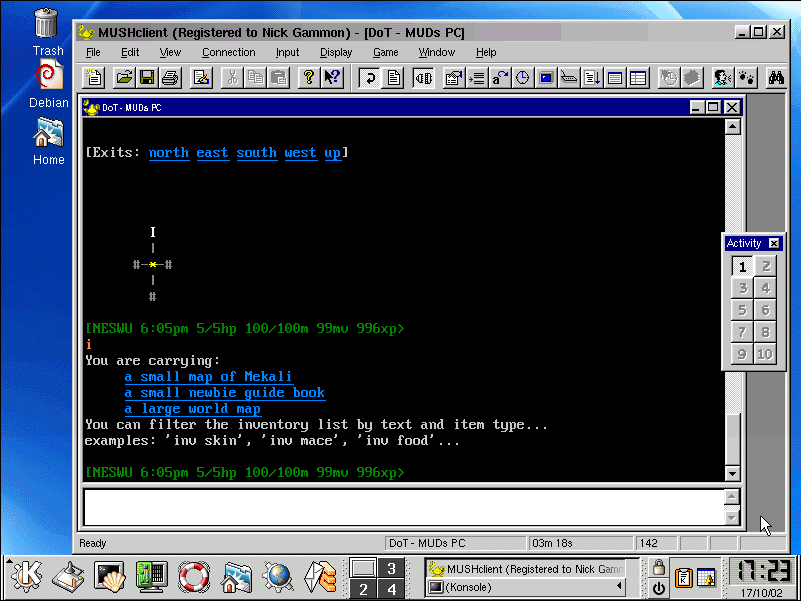Switch to virtual desktop 3 in pager
This screenshot has width=801, height=601.
point(391,568)
